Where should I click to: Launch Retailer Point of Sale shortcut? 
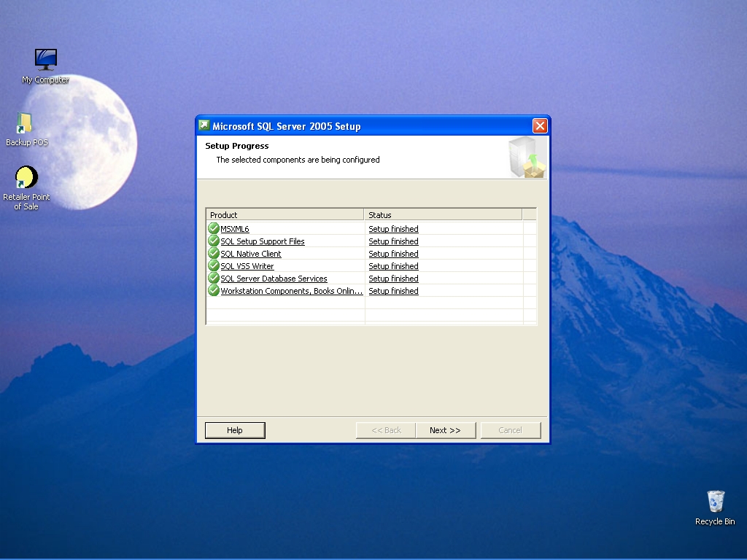tap(26, 178)
